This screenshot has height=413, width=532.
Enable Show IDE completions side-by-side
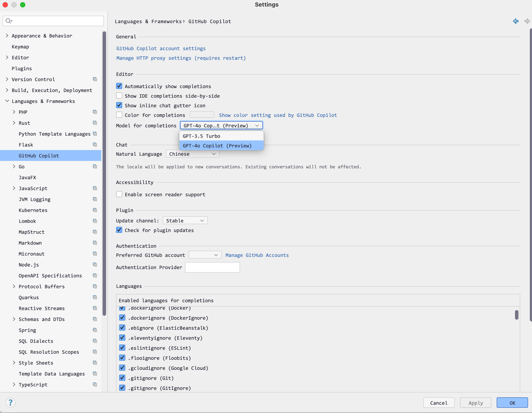pos(119,96)
